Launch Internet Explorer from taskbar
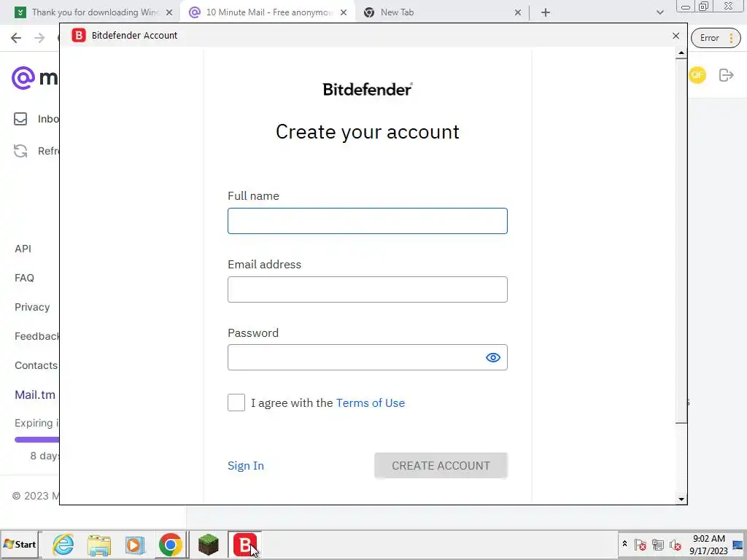This screenshot has width=747, height=560. (63, 545)
